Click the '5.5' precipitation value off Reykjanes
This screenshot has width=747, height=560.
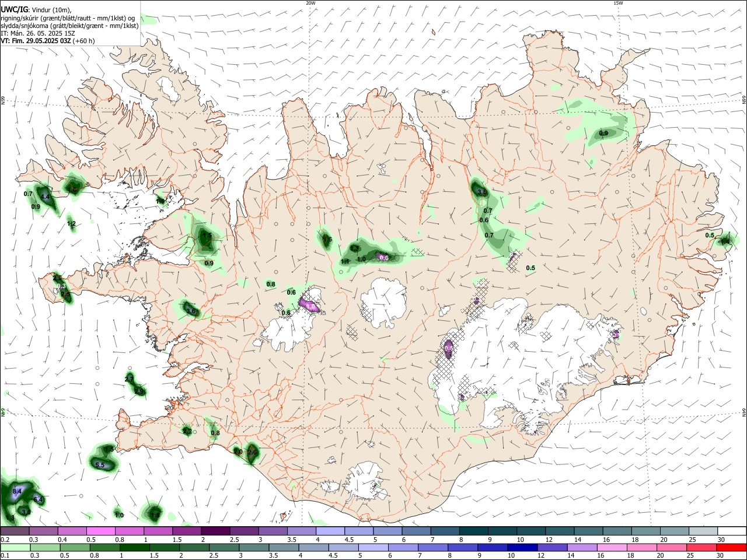pos(99,465)
